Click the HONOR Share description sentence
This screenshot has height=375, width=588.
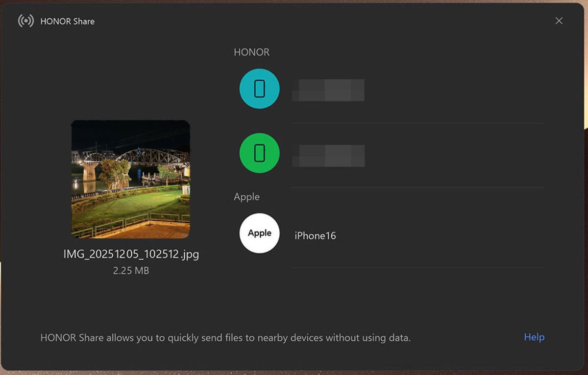click(x=225, y=338)
